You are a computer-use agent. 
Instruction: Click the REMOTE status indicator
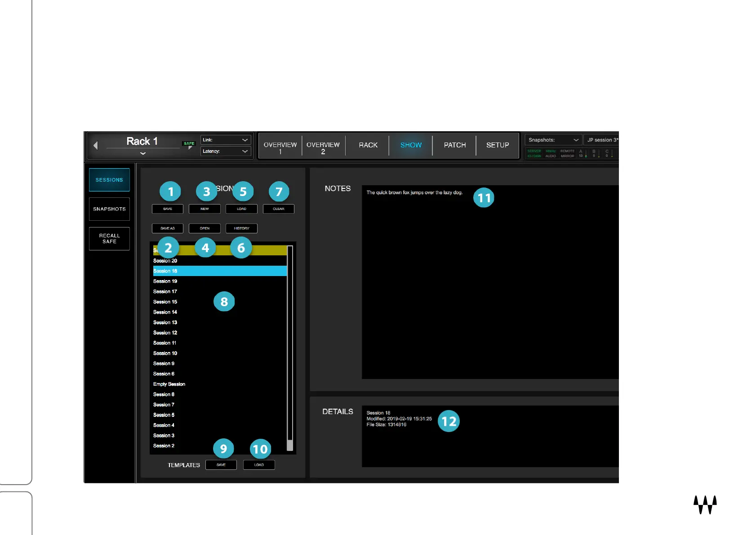(x=567, y=151)
